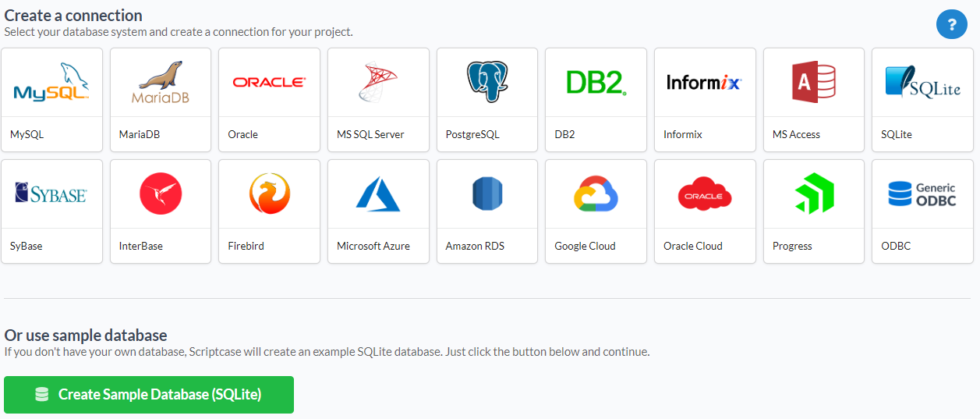Image resolution: width=980 pixels, height=419 pixels.
Task: Click the Firebird label
Action: coord(246,246)
